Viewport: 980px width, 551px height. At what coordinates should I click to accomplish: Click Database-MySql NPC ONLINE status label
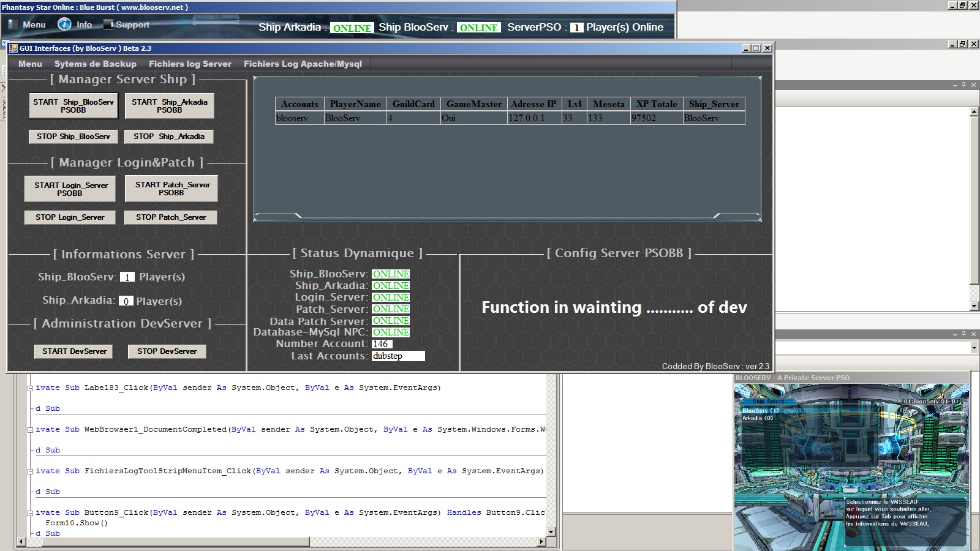391,332
